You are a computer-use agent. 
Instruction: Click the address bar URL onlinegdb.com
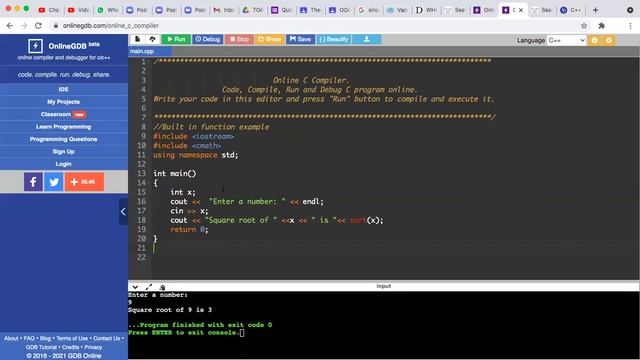[x=111, y=25]
